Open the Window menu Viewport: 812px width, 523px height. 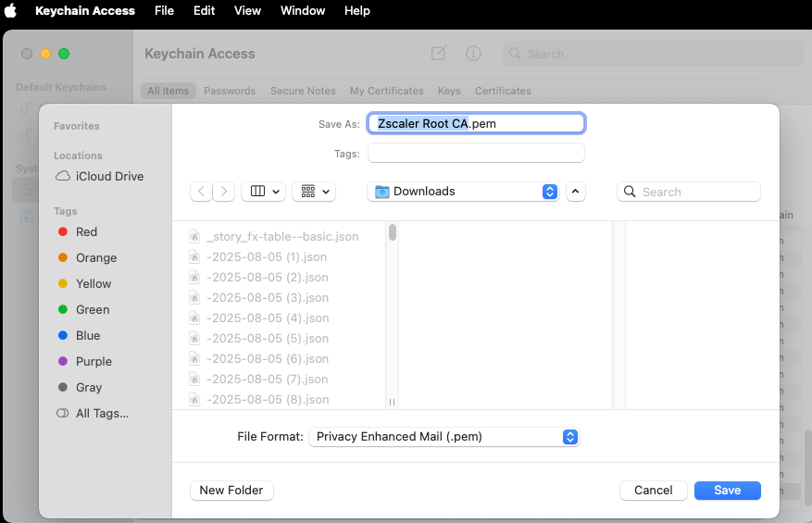point(303,10)
